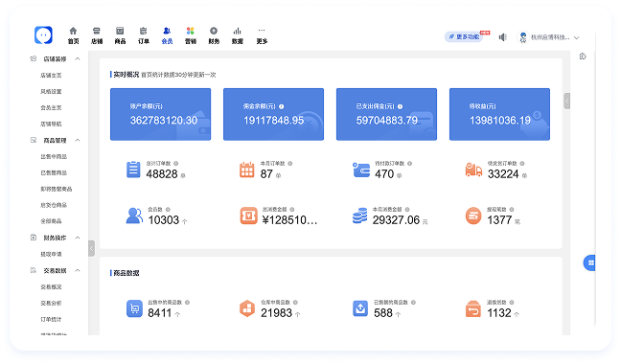The image size is (621, 364).
Task: Click the 财务 finance nav icon
Action: (214, 31)
